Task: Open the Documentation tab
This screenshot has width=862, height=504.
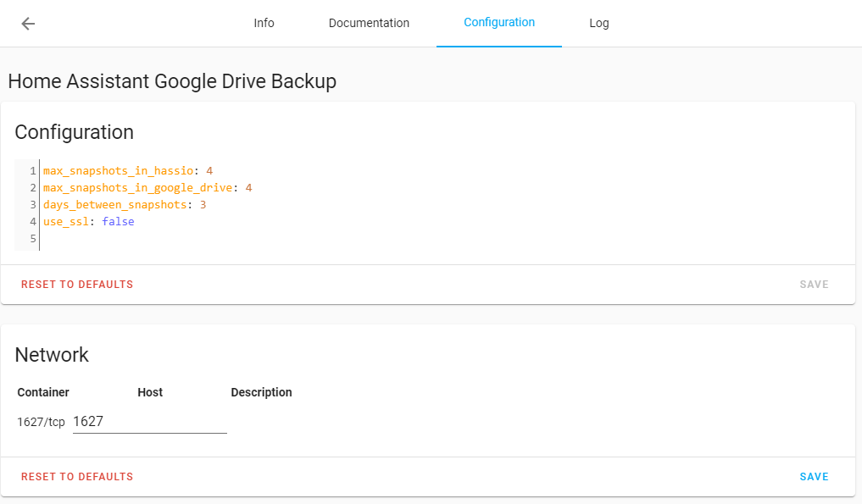Action: (x=369, y=24)
